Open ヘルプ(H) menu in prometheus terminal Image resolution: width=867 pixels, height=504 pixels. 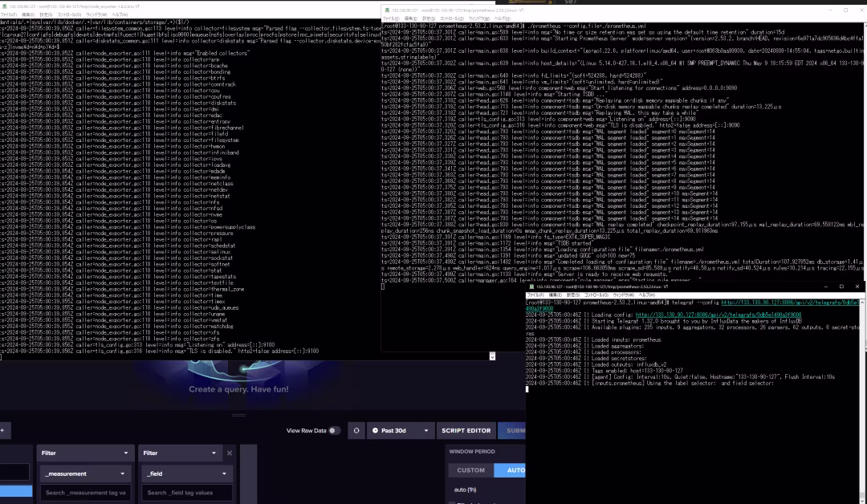pos(502,18)
